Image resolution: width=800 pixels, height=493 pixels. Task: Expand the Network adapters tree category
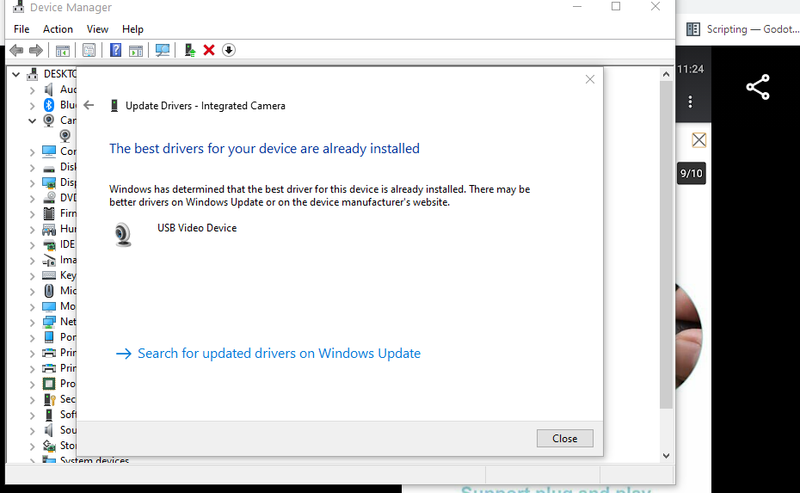[32, 323]
